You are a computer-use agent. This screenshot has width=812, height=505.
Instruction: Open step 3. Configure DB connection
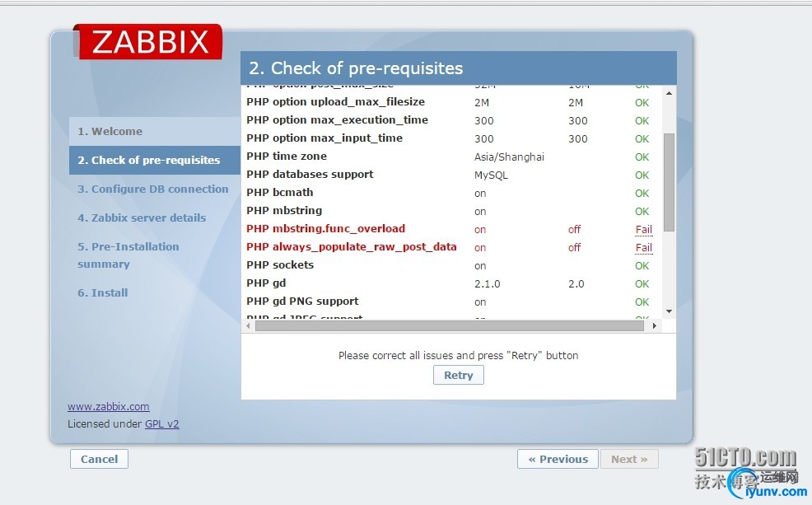click(154, 189)
